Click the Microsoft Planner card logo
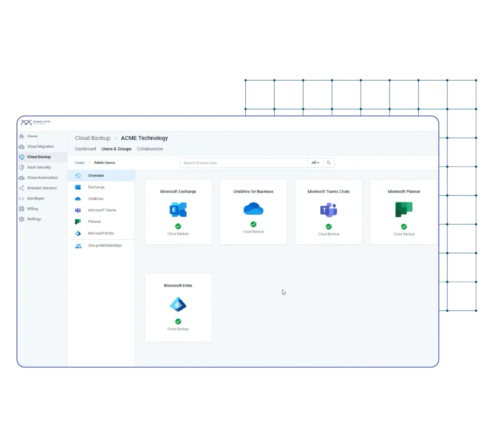Screen dimensions: 489x448 coord(404,210)
